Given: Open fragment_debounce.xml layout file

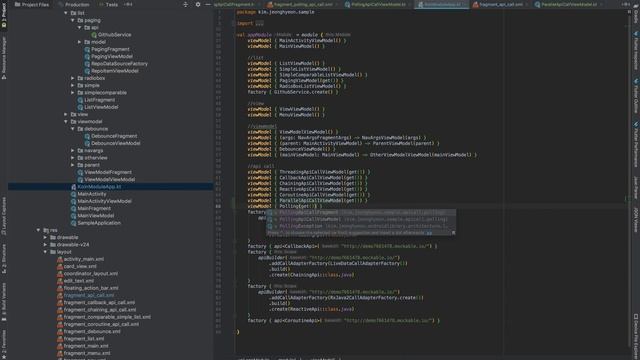Looking at the screenshot, I should tap(89, 331).
